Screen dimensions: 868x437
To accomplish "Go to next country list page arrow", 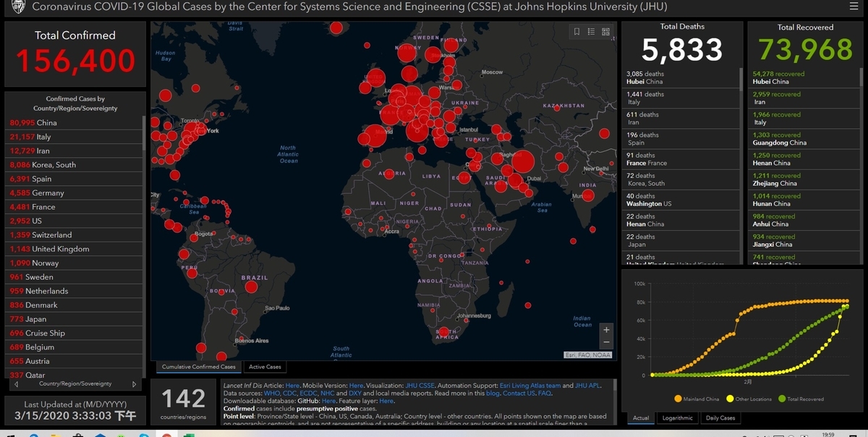I will [x=134, y=384].
